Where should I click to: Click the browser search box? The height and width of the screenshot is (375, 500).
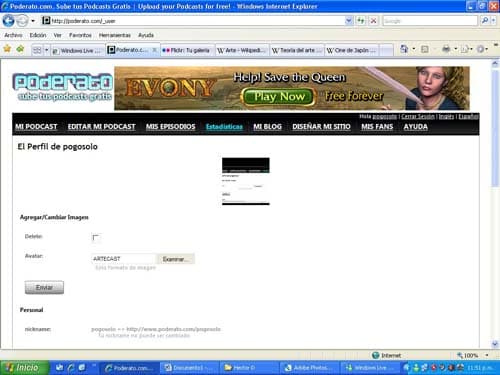coord(430,21)
